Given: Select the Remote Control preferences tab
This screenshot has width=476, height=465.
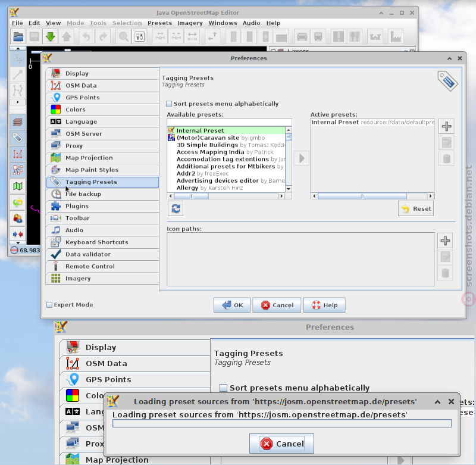Looking at the screenshot, I should [x=102, y=266].
